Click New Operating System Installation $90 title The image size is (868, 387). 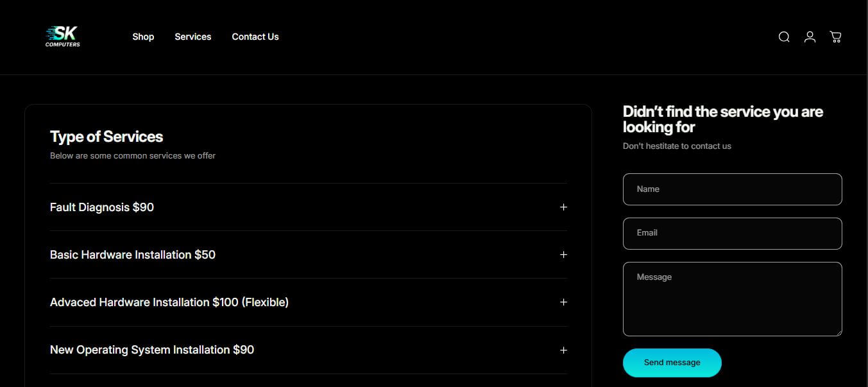tap(152, 350)
